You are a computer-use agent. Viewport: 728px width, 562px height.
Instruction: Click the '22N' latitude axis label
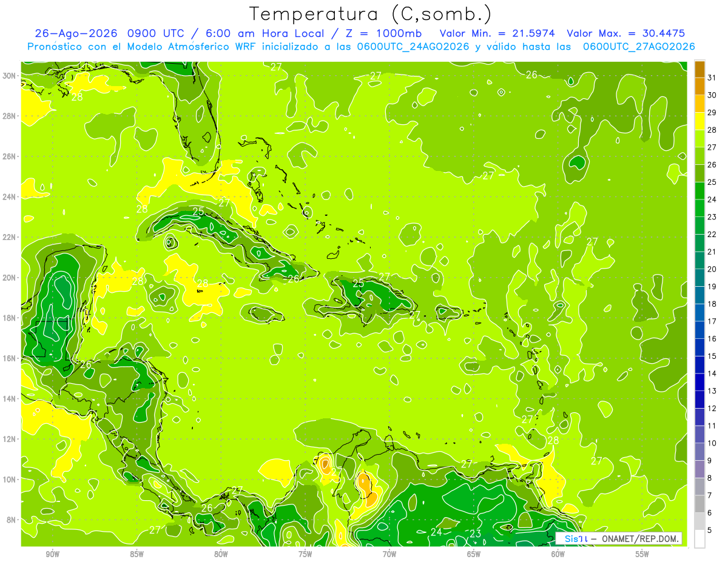pos(10,237)
